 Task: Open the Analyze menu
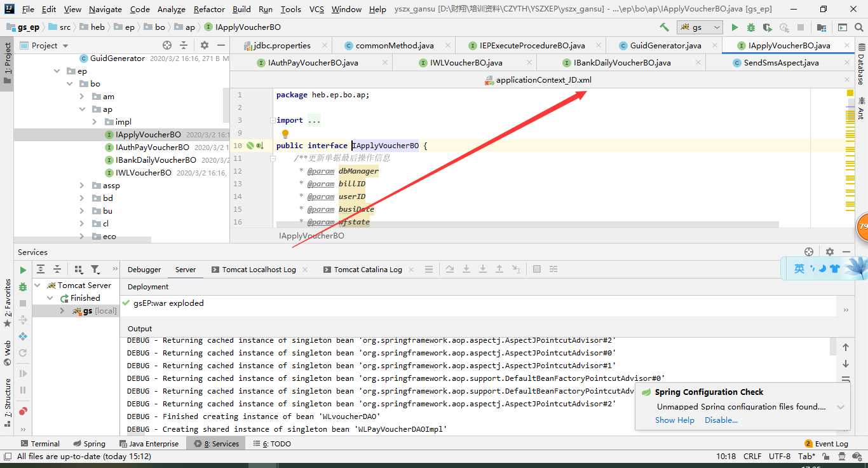click(x=172, y=10)
